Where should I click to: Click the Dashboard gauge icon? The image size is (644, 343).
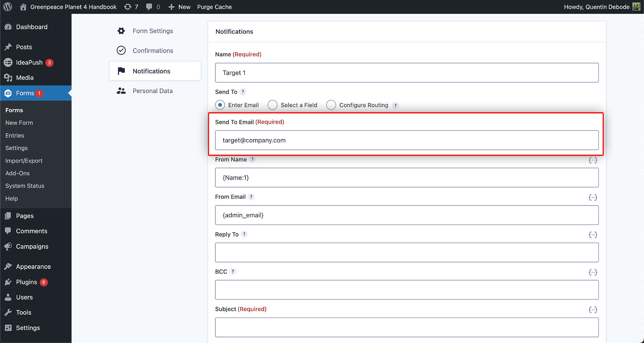(8, 27)
